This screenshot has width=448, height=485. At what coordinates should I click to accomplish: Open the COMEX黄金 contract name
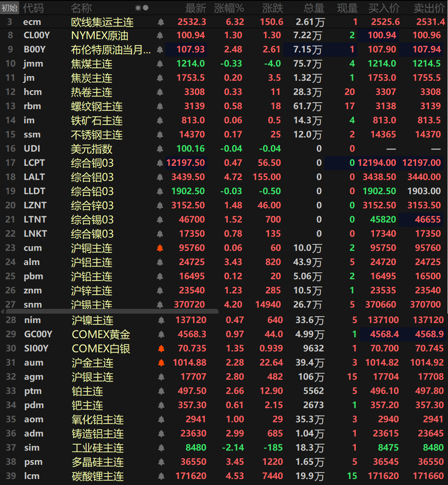(101, 334)
